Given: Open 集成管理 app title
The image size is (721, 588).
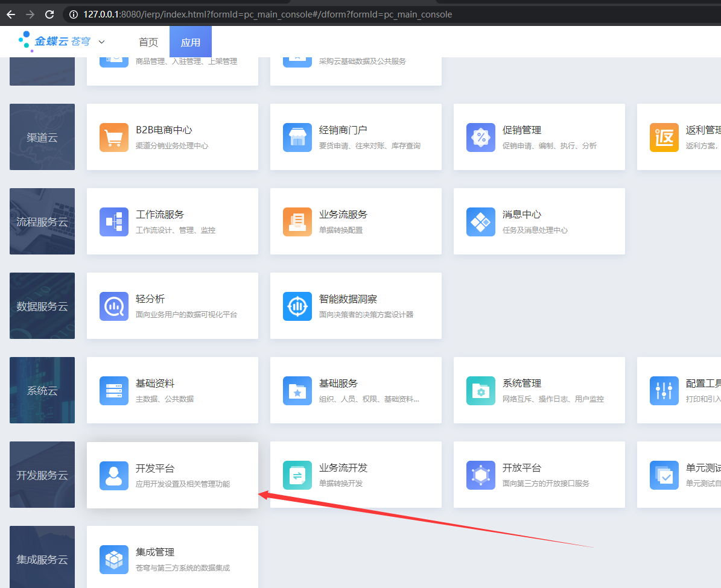Looking at the screenshot, I should point(155,552).
